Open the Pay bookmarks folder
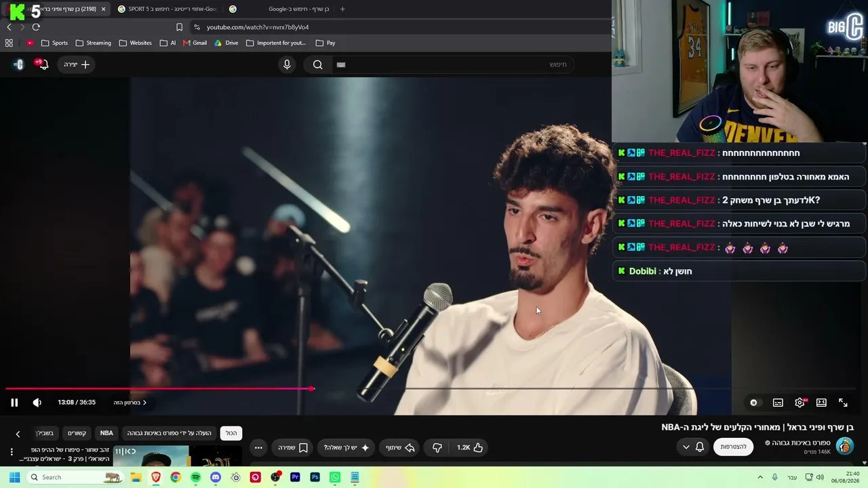 [325, 43]
